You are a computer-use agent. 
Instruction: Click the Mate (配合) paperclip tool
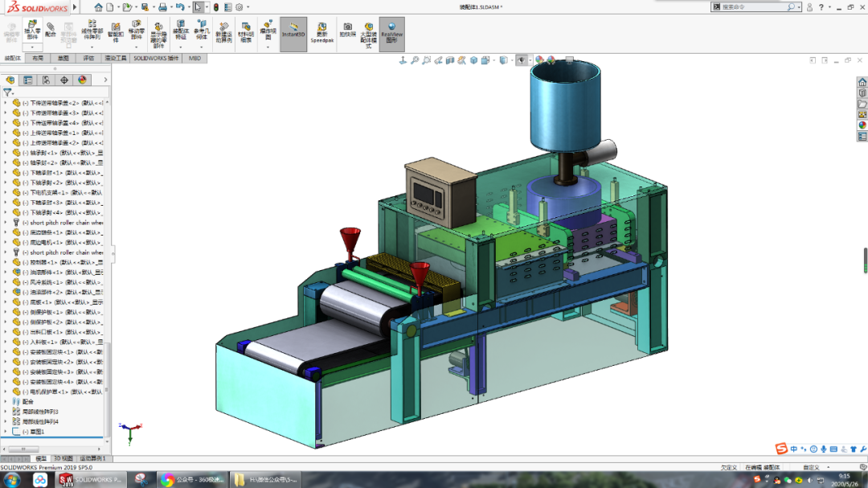pos(51,30)
